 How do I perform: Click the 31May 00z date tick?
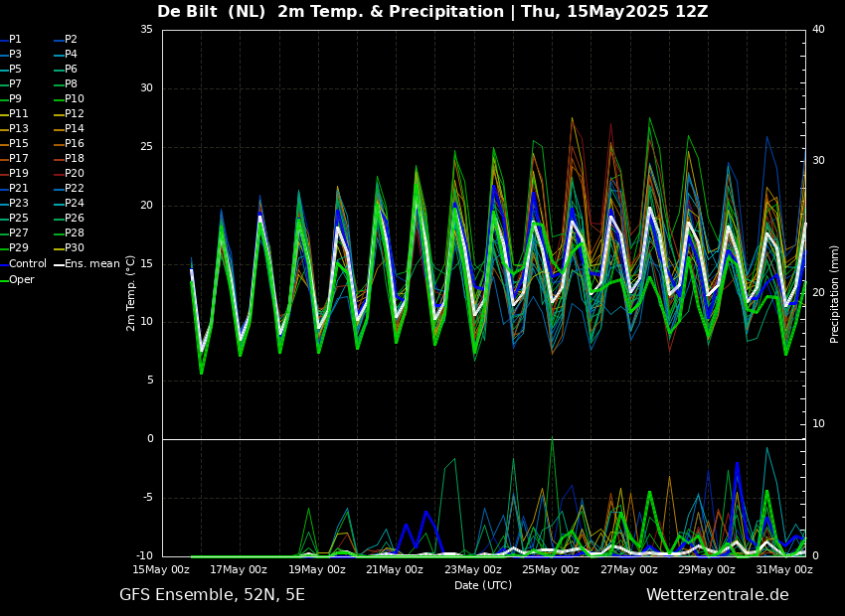tap(784, 569)
